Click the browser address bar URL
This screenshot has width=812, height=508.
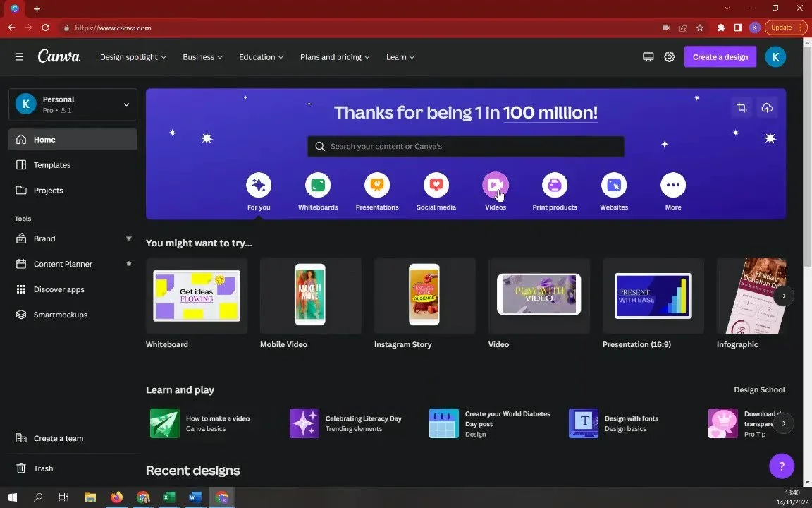coord(113,28)
